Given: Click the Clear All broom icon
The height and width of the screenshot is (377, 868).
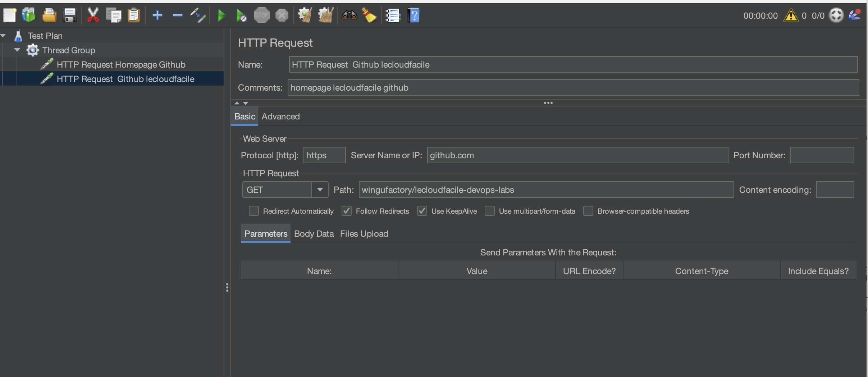Looking at the screenshot, I should tap(369, 15).
